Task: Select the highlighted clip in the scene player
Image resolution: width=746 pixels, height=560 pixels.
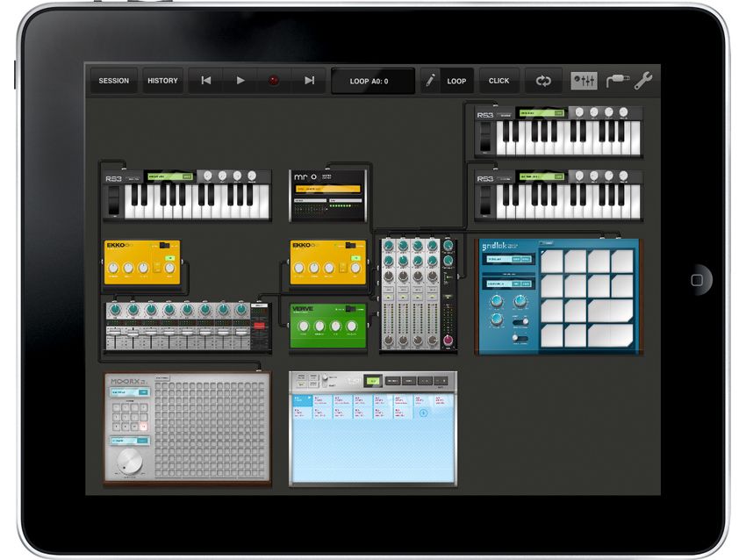Action: pyautogui.click(x=301, y=399)
